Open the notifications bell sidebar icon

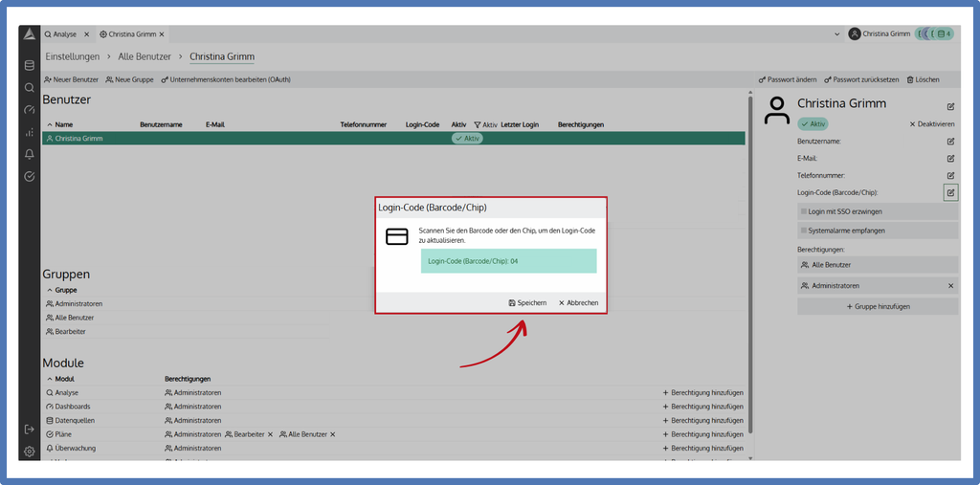tap(30, 154)
